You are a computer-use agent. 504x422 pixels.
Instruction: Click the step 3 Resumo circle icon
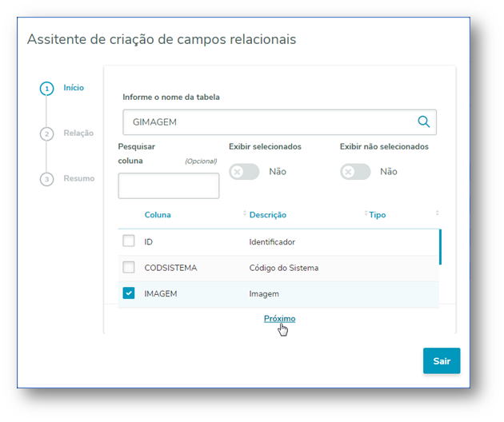click(x=47, y=179)
